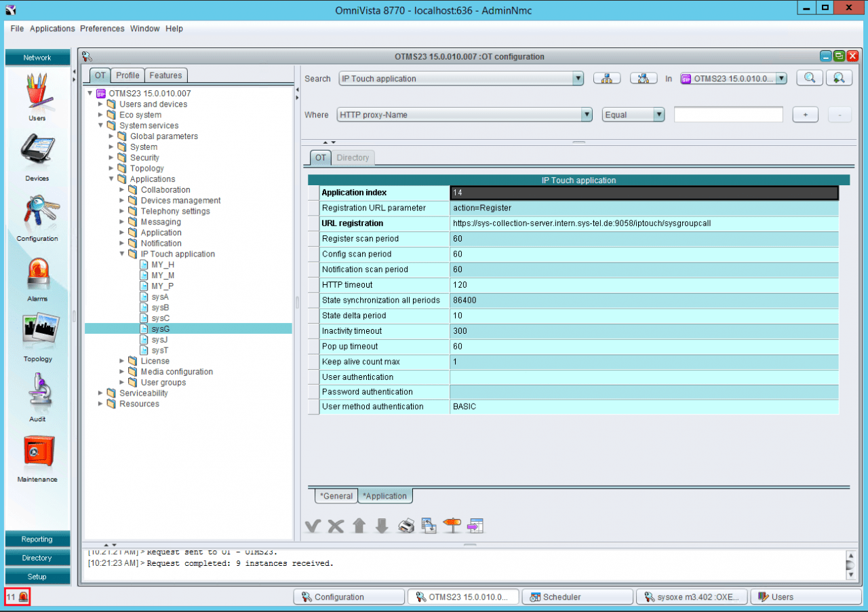Open the Equal operator dropdown

(658, 115)
